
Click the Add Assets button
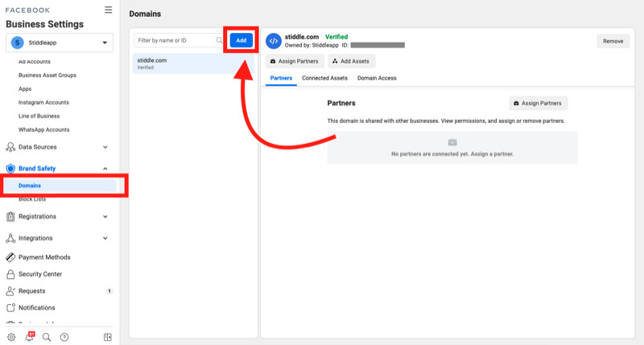[351, 61]
